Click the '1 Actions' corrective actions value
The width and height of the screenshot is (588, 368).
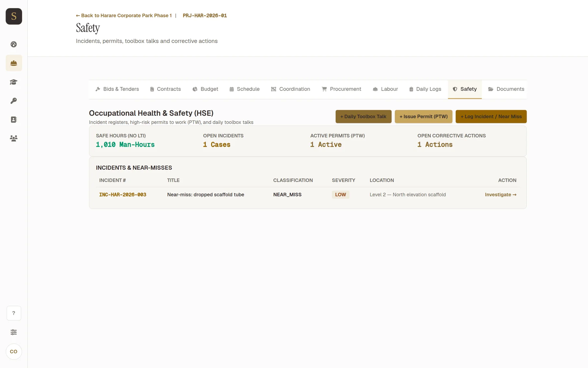[435, 145]
